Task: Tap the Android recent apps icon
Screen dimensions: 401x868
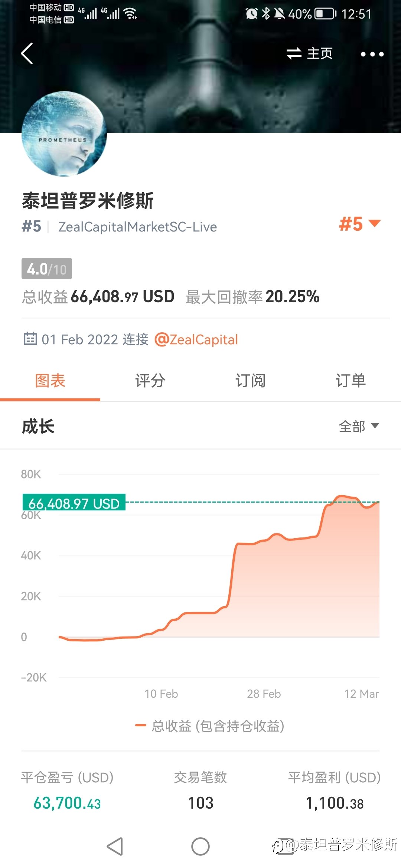Action: point(286,846)
